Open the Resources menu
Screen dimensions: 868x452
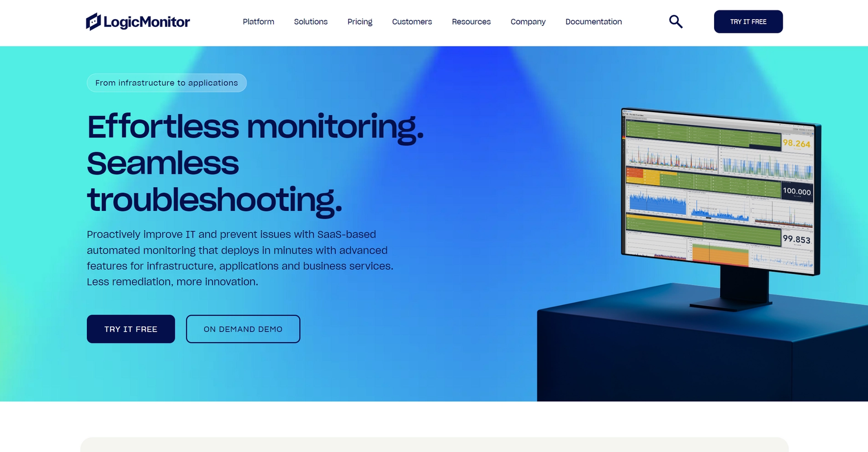click(x=471, y=22)
